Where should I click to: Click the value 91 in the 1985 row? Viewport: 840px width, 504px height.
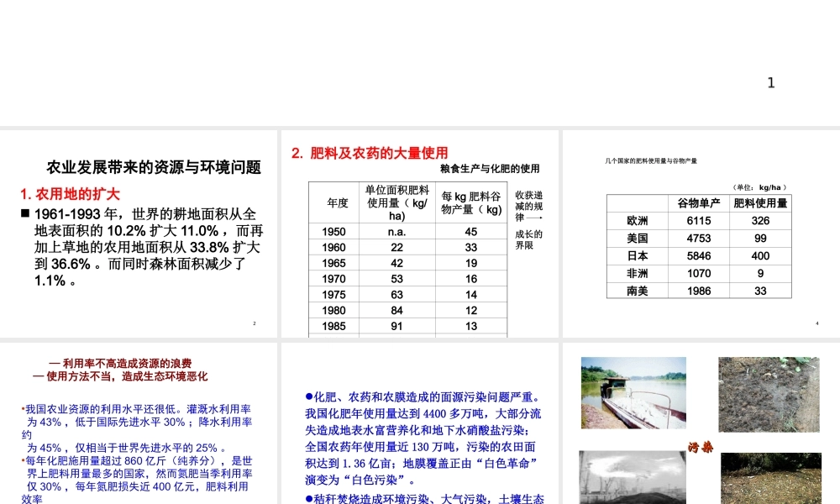tap(396, 326)
